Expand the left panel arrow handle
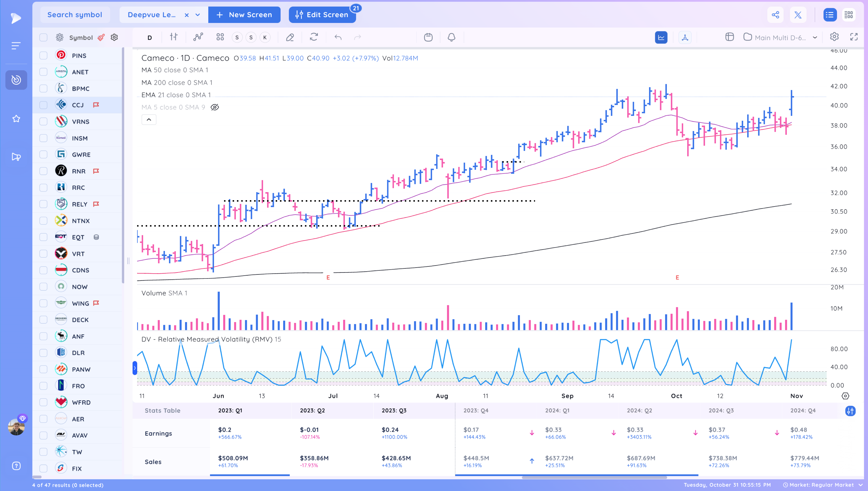The image size is (868, 491). pos(135,368)
